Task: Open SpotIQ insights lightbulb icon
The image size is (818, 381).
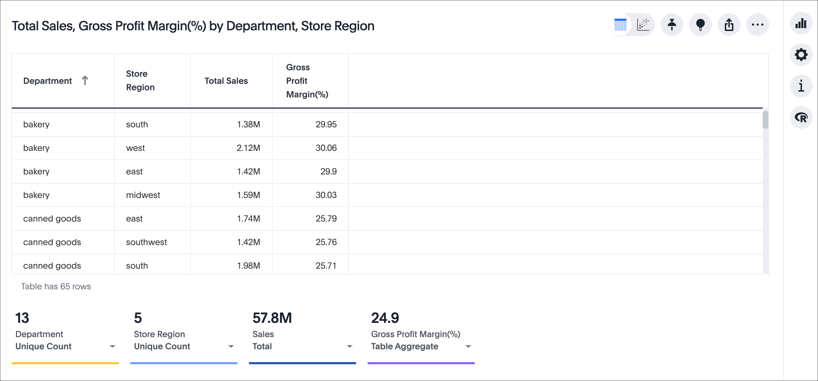Action: [x=701, y=25]
